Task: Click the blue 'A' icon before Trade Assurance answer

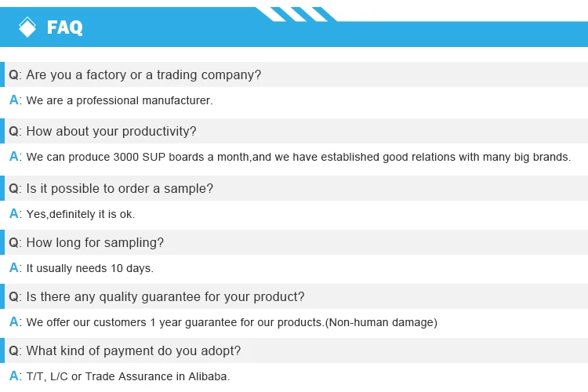Action: [x=14, y=376]
